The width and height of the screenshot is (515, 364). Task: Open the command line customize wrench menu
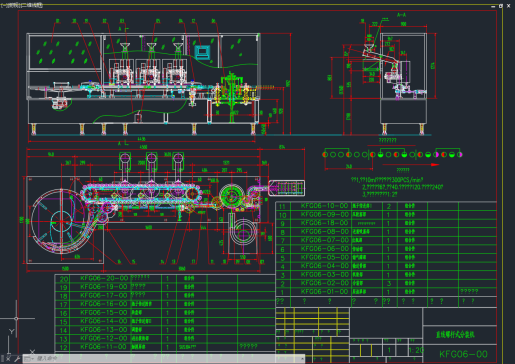17,359
